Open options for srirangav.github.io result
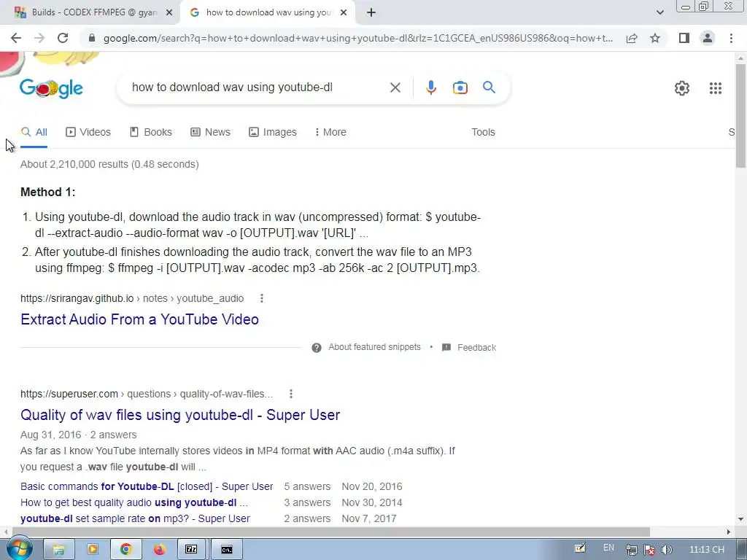Screen dimensions: 747x560 [x=262, y=298]
